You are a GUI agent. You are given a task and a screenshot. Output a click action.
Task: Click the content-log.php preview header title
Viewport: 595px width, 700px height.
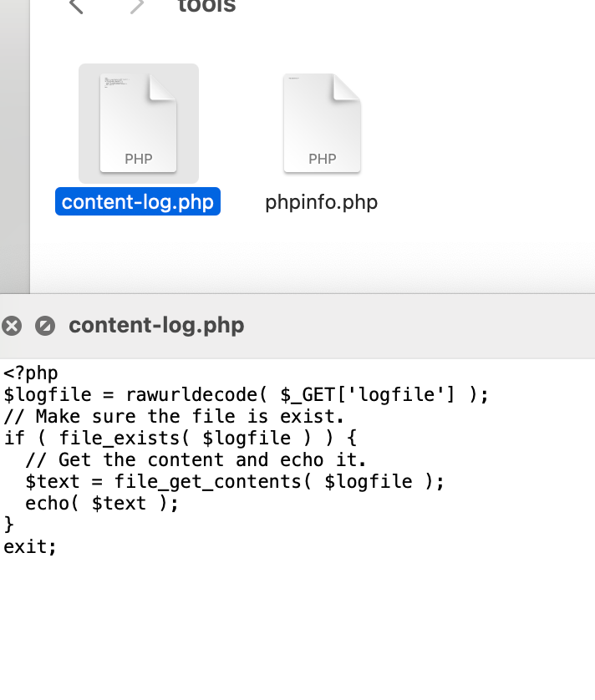(156, 326)
